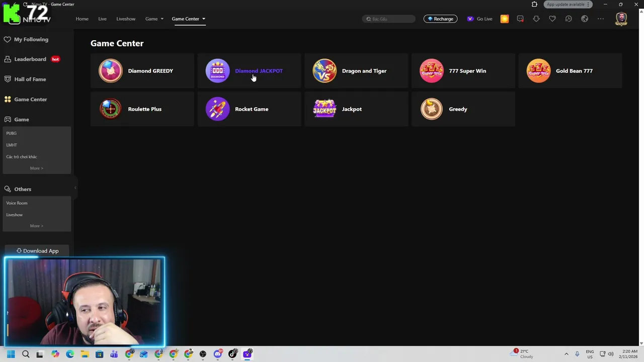Open App update available menu
The image size is (644, 362).
(569, 4)
